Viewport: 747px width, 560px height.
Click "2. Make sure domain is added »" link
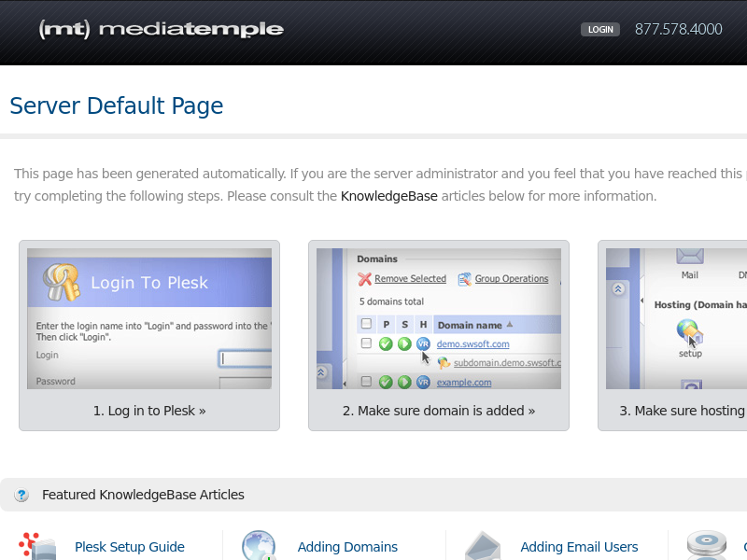[x=438, y=411]
